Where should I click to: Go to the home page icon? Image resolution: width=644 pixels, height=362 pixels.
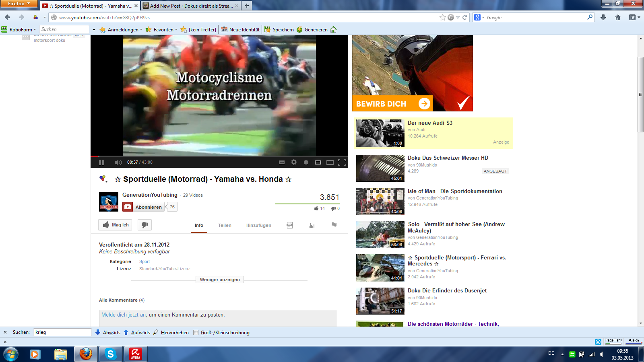(x=618, y=17)
